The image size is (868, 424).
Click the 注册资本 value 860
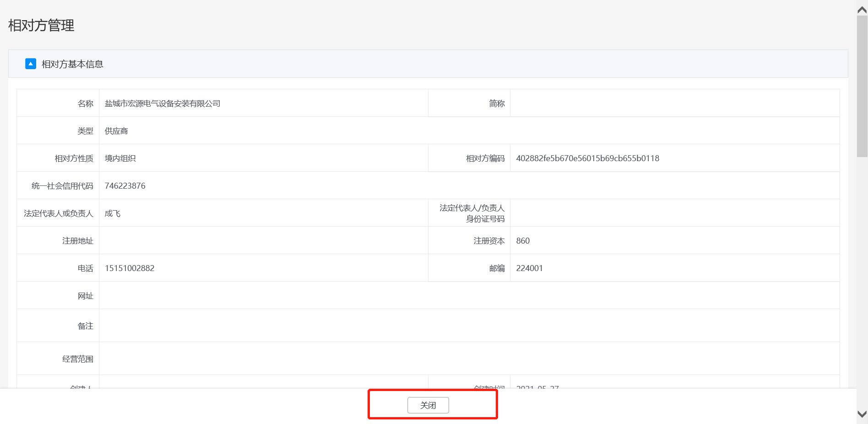pyautogui.click(x=523, y=241)
